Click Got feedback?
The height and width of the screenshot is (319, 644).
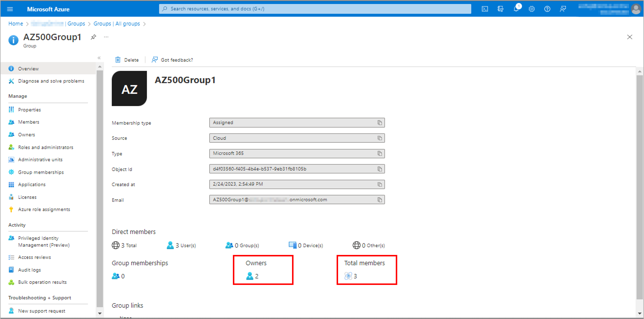pyautogui.click(x=172, y=60)
